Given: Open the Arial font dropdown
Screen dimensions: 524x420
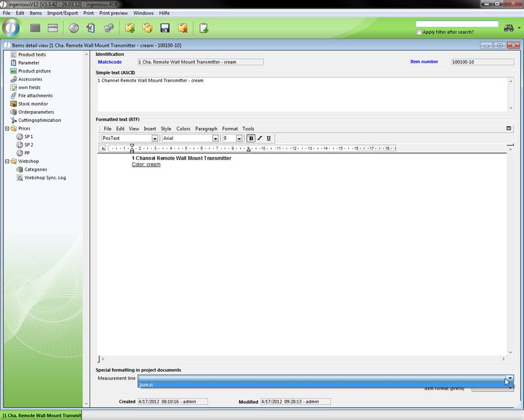Looking at the screenshot, I should tap(215, 139).
